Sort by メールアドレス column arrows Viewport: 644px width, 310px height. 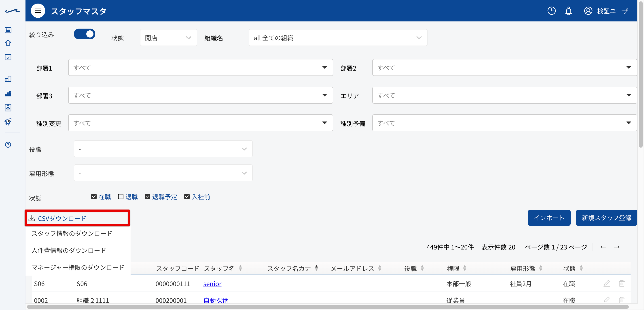click(x=379, y=268)
